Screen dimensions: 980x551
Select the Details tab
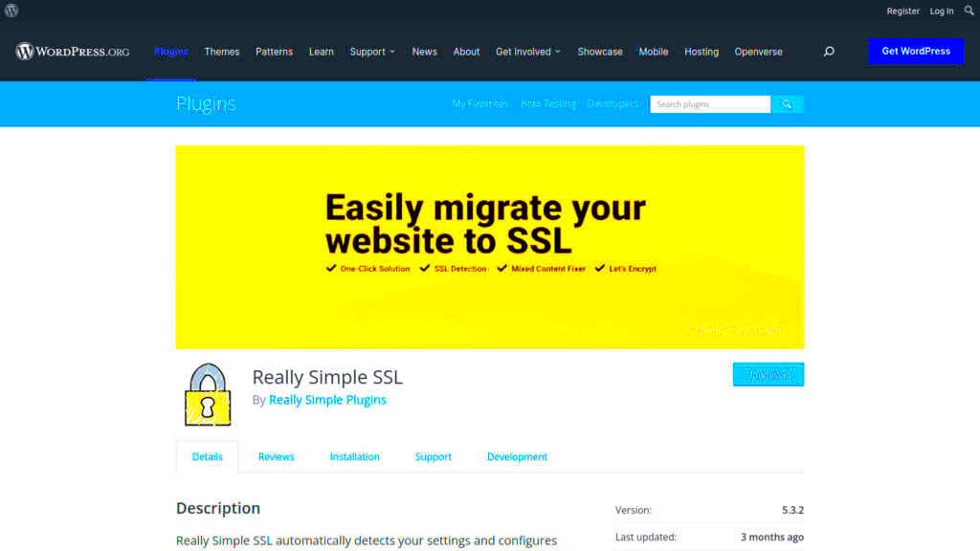coord(207,456)
